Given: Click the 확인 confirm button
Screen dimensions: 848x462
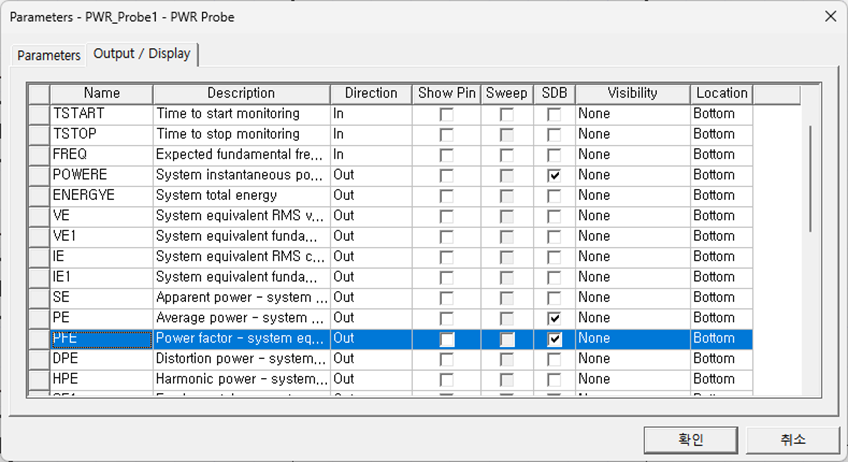Looking at the screenshot, I should [690, 439].
